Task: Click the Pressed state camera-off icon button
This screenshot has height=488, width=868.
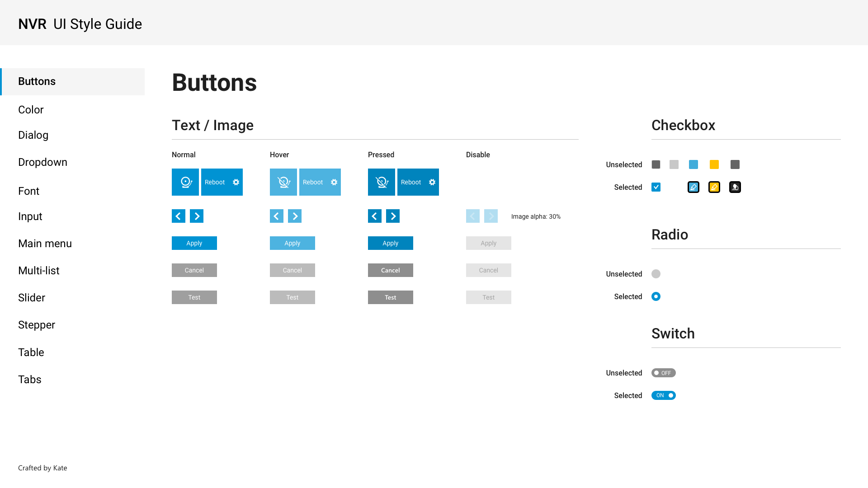Action: pos(382,182)
